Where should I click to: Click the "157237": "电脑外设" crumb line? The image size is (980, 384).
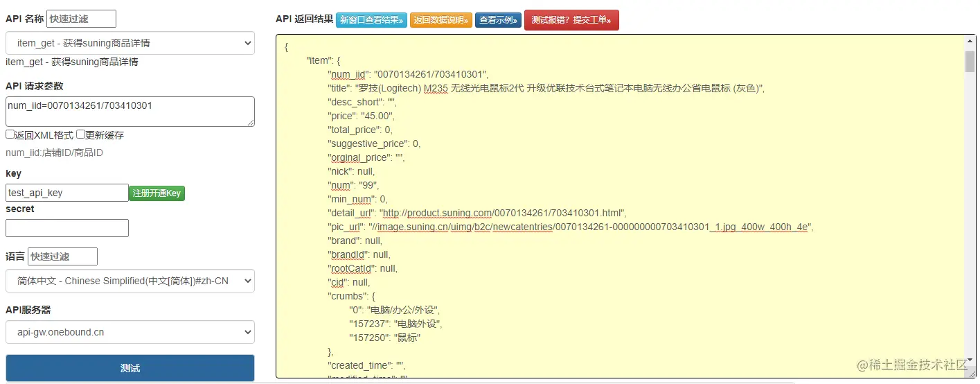tap(395, 324)
